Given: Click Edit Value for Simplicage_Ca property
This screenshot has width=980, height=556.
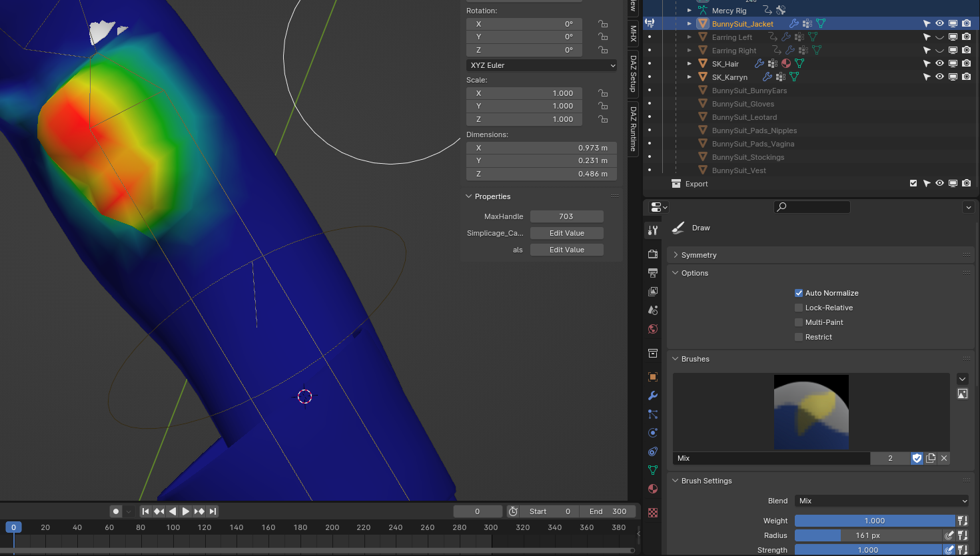Looking at the screenshot, I should coord(567,233).
